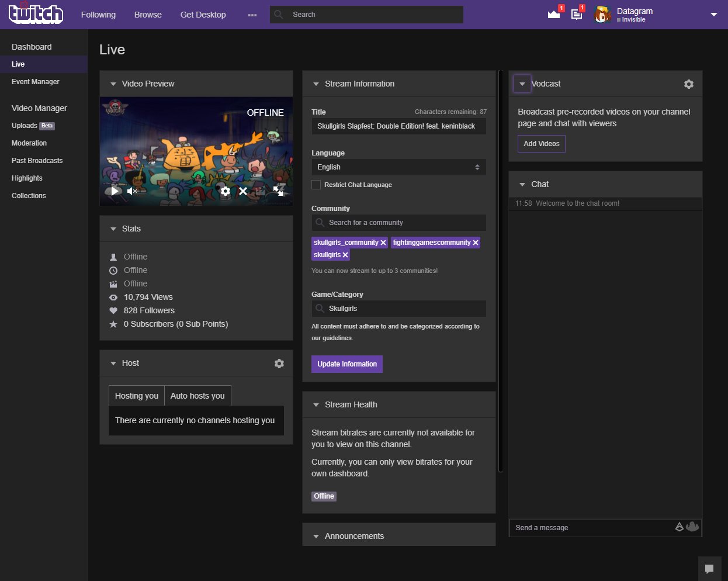Click Add Videos in the Vodcast panel

(x=541, y=143)
